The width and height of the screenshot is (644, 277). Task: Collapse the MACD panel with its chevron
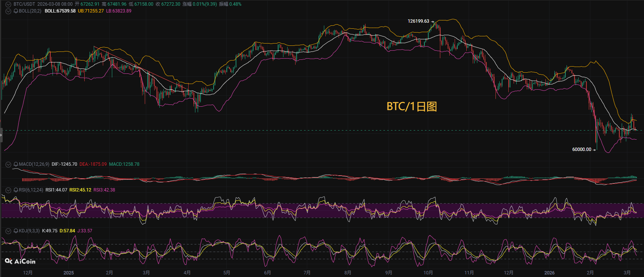pos(8,164)
